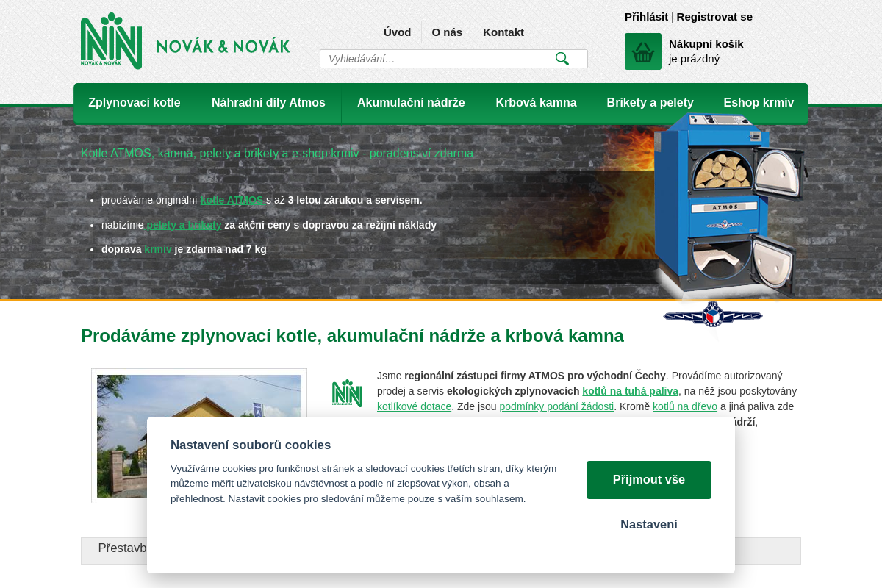This screenshot has width=882, height=588.
Task: Go to Úvod page
Action: coord(397,32)
